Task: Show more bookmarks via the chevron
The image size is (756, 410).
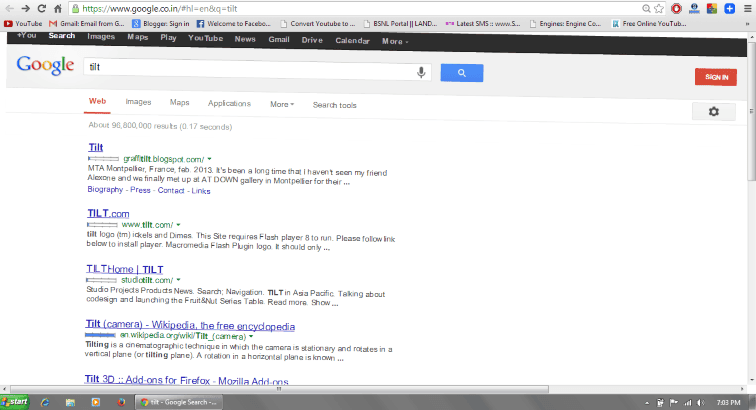Action: 748,23
